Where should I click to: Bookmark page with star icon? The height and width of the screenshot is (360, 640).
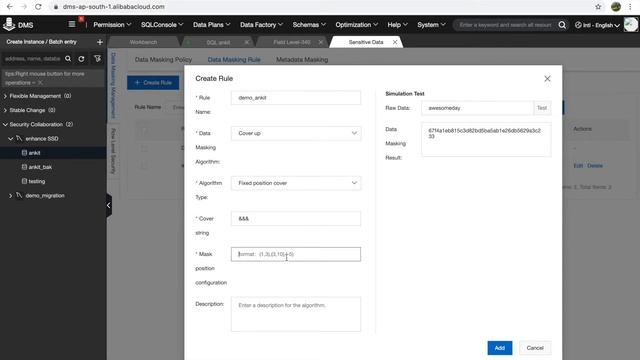[598, 7]
